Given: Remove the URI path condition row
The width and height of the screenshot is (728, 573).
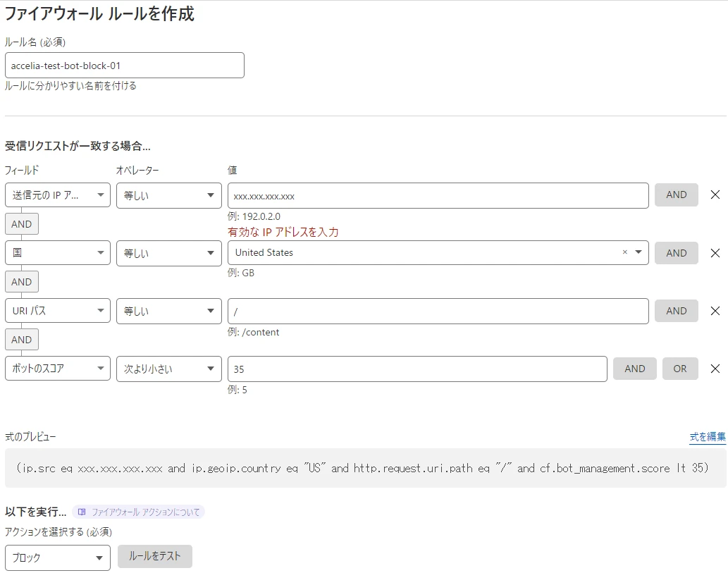Looking at the screenshot, I should (x=715, y=311).
